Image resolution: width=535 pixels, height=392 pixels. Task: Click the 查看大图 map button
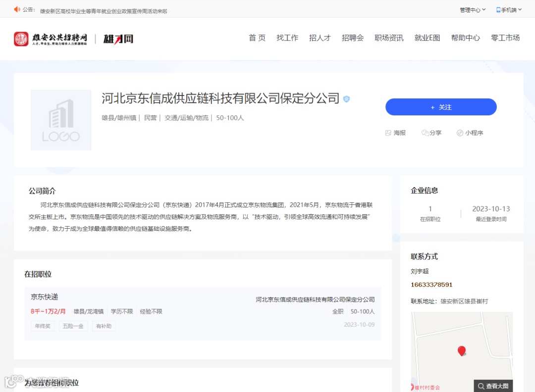(493, 386)
